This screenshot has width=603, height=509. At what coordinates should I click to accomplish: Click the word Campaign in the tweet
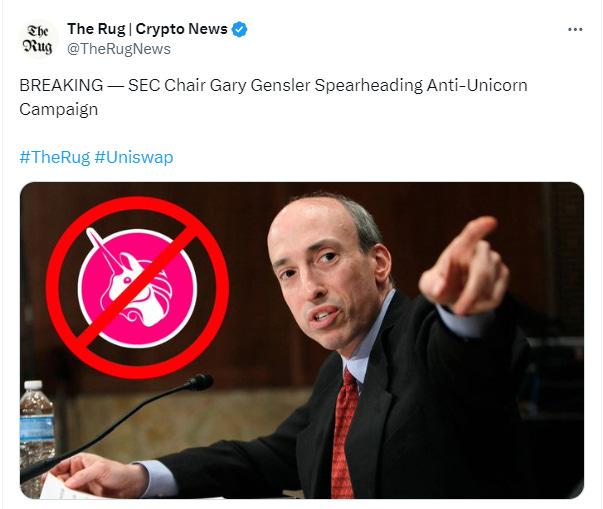pyautogui.click(x=58, y=110)
